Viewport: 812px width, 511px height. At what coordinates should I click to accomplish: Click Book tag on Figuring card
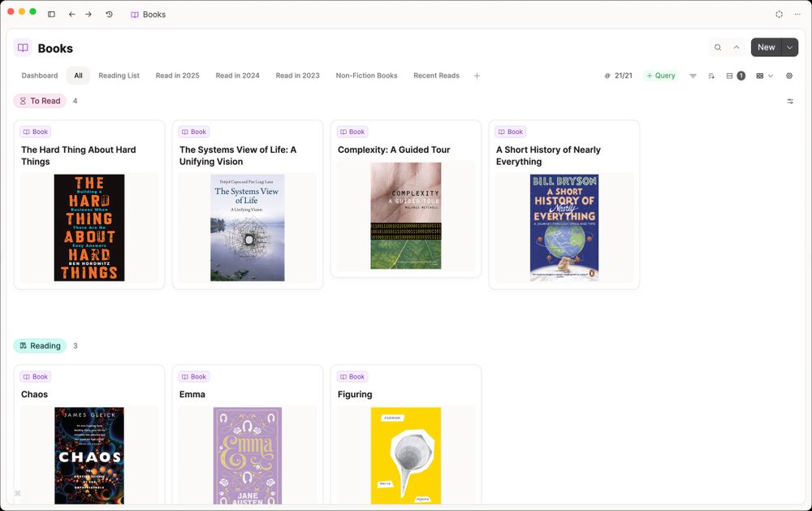(352, 377)
